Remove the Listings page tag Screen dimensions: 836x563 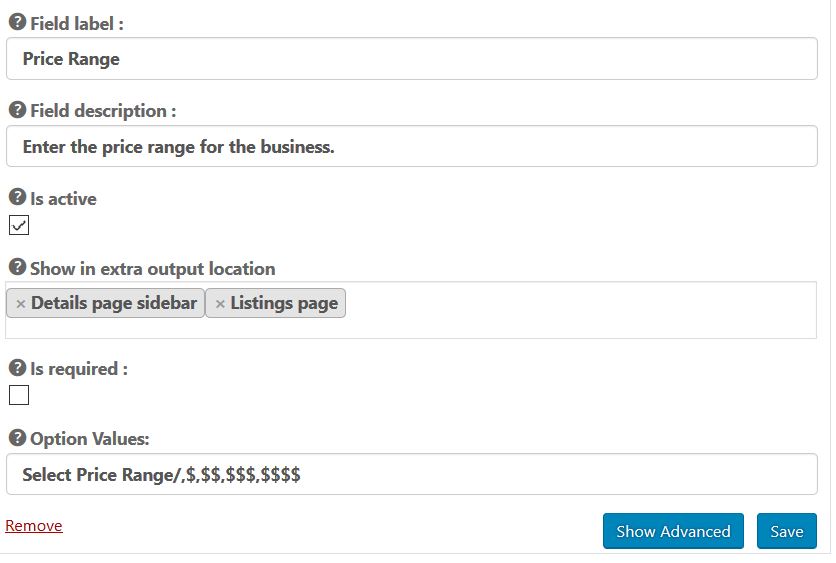(220, 304)
